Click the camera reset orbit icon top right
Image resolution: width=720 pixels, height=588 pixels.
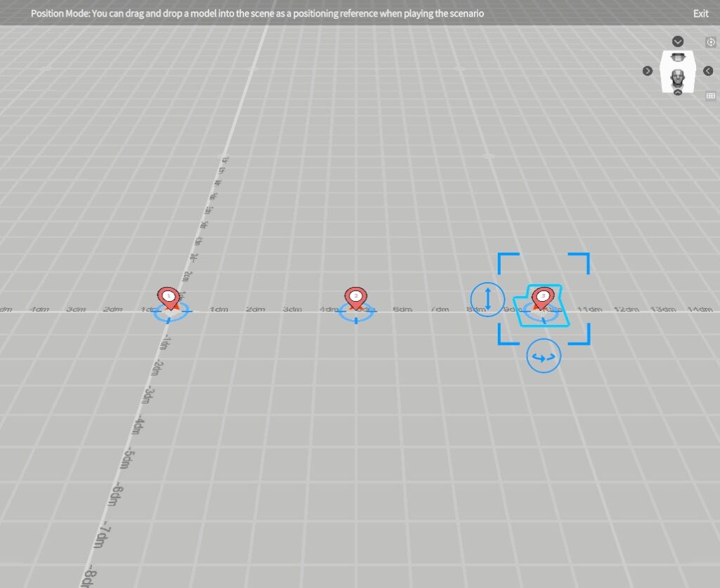[711, 41]
